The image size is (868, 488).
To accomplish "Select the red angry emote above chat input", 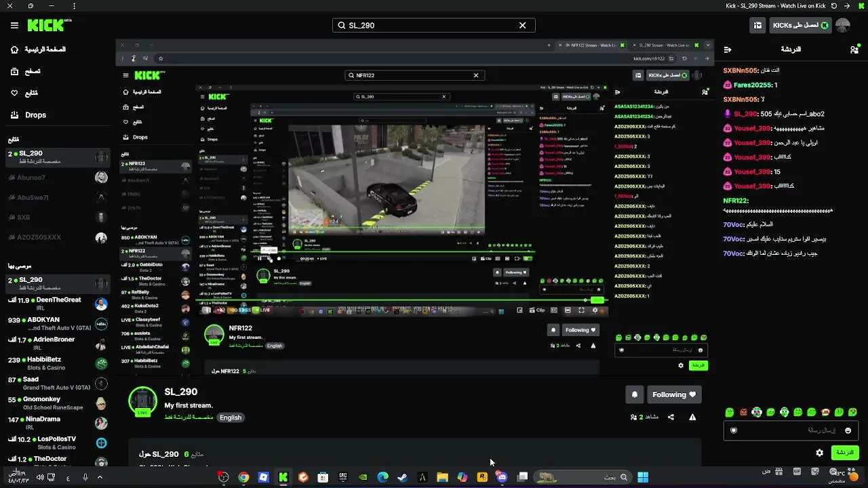I will point(743,412).
